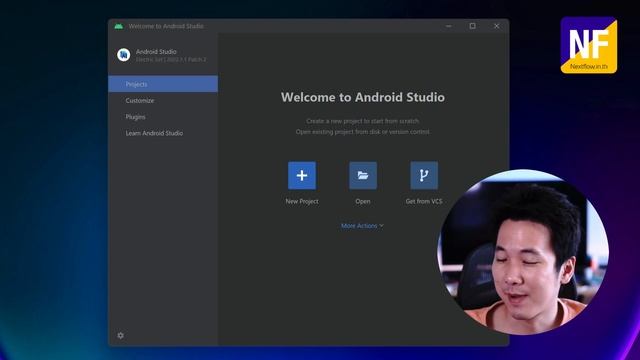
Task: Click the circular presenter webcam thumbnail
Action: coord(523,252)
